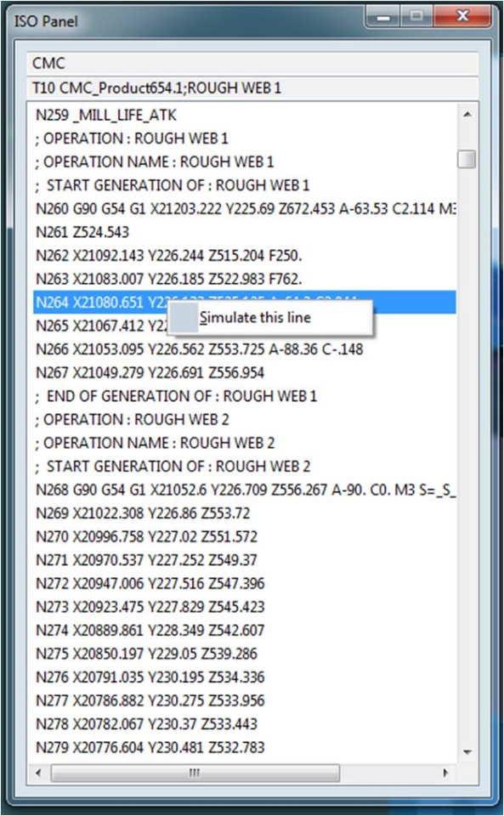The image size is (504, 816).
Task: Select line N265 X21067.412
Action: pyautogui.click(x=100, y=326)
